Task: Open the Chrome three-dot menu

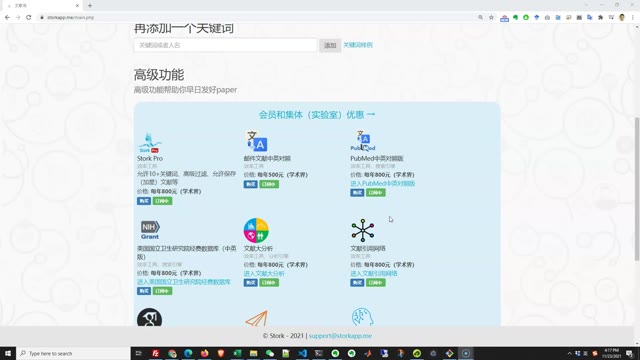Action: tap(633, 18)
